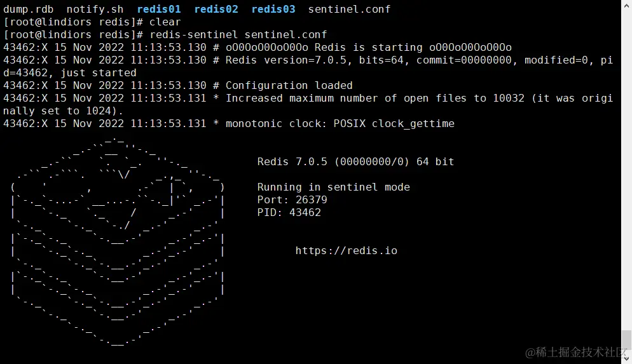Click the redis02 directory name
The image size is (632, 364).
[x=216, y=10]
